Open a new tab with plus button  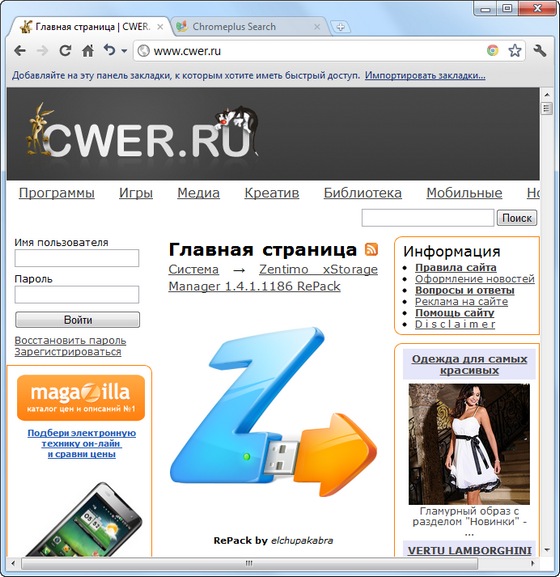coord(340,27)
